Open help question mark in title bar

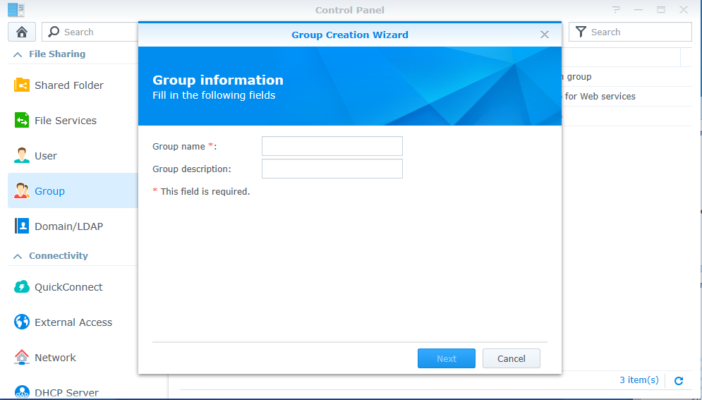click(616, 10)
